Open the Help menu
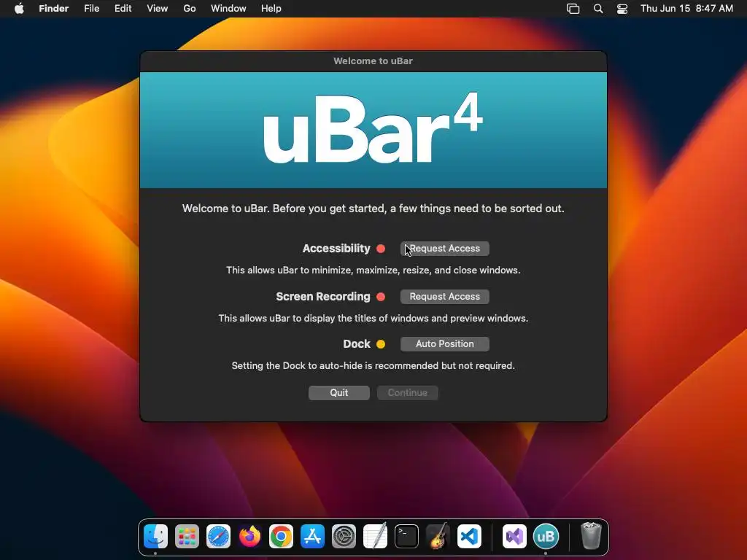Image resolution: width=747 pixels, height=560 pixels. [x=271, y=9]
